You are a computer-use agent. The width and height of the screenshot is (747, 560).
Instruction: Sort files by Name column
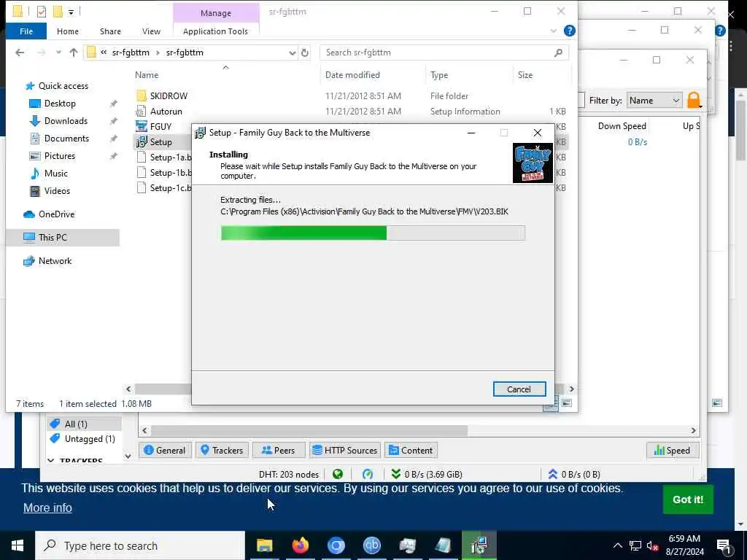click(147, 75)
